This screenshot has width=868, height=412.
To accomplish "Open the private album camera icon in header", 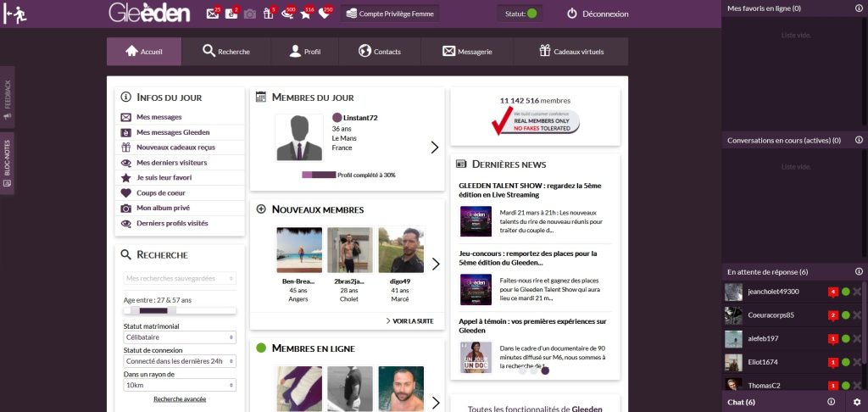I will (249, 14).
